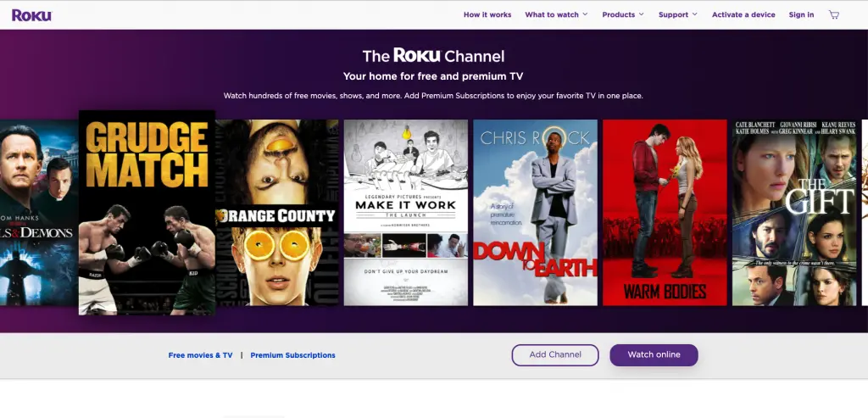Select the Warm Bodies movie poster
868x418 pixels.
665,213
